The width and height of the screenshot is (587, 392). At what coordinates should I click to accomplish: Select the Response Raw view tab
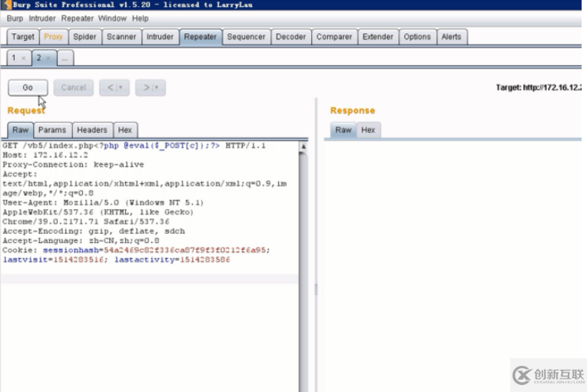[343, 130]
